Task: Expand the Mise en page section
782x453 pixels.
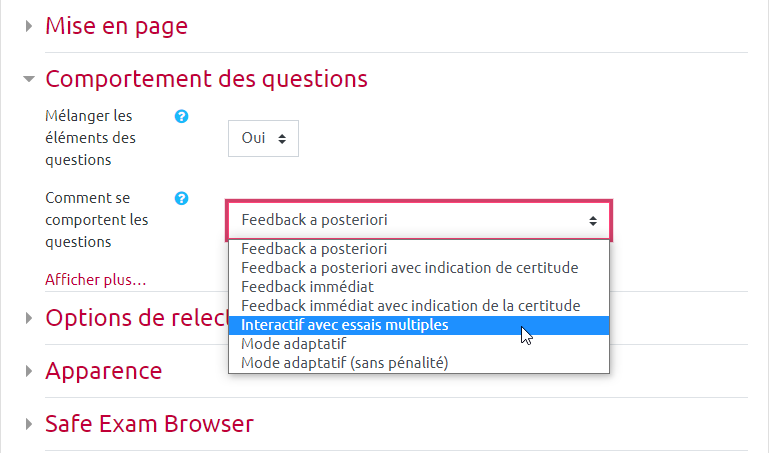Action: 29,27
